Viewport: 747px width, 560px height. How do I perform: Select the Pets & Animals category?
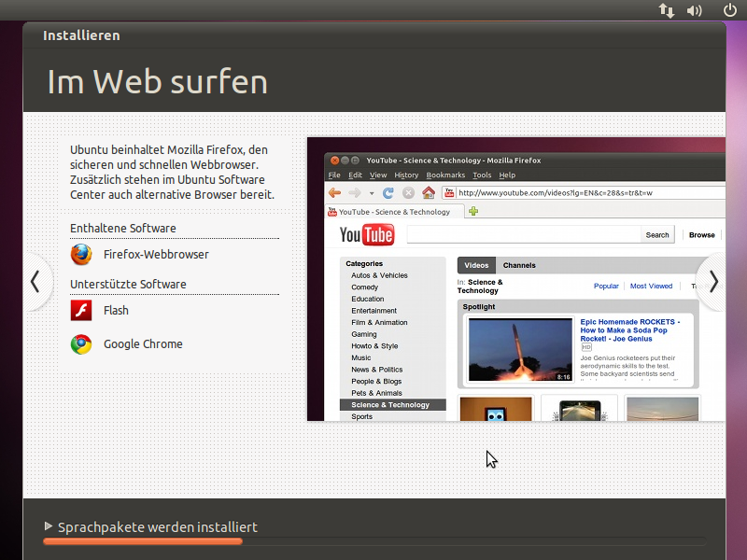click(x=376, y=393)
